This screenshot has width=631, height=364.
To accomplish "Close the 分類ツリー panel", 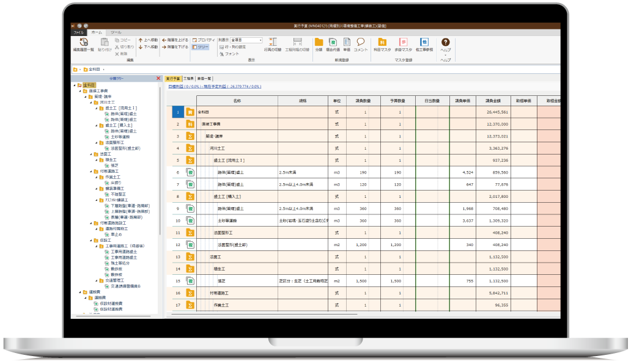I will (158, 78).
